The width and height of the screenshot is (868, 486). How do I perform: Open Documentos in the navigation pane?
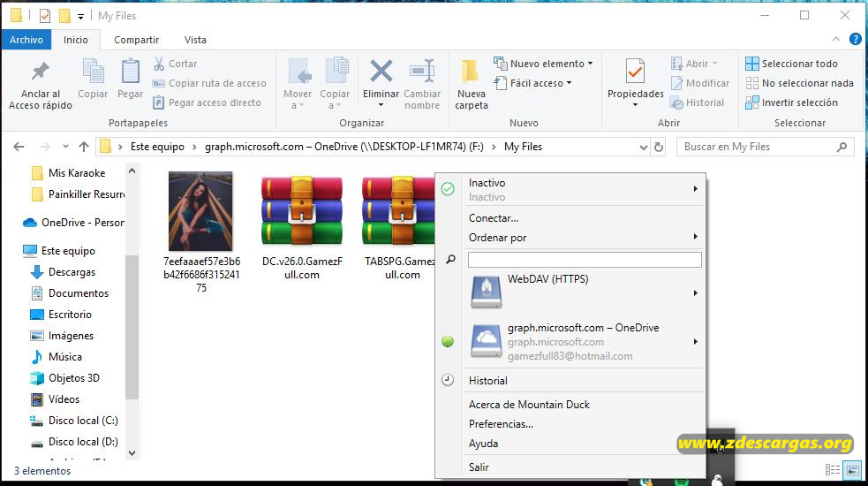70,293
